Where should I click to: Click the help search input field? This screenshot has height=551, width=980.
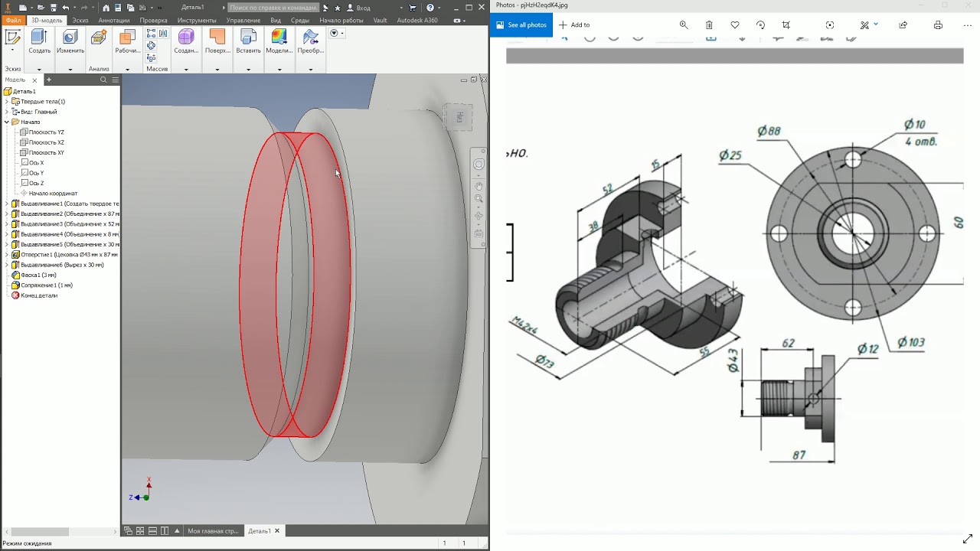pos(273,8)
